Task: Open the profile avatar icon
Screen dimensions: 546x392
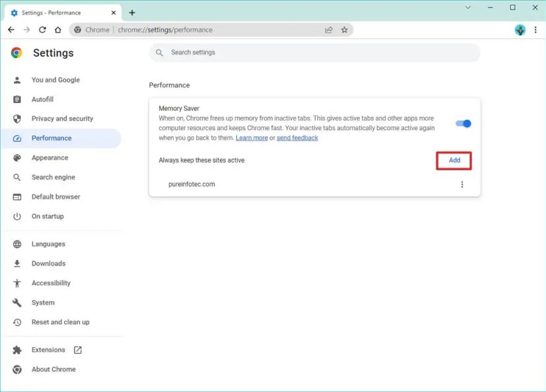Action: [520, 30]
